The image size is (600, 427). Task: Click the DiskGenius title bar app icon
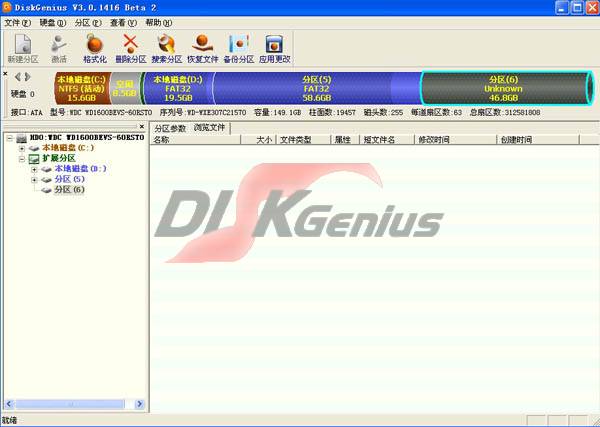point(7,7)
